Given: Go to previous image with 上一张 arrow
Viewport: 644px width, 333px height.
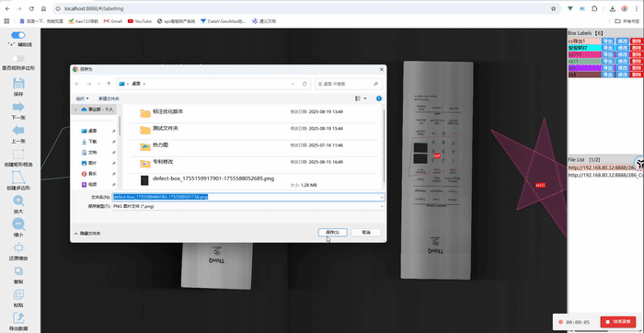Looking at the screenshot, I should point(18,131).
